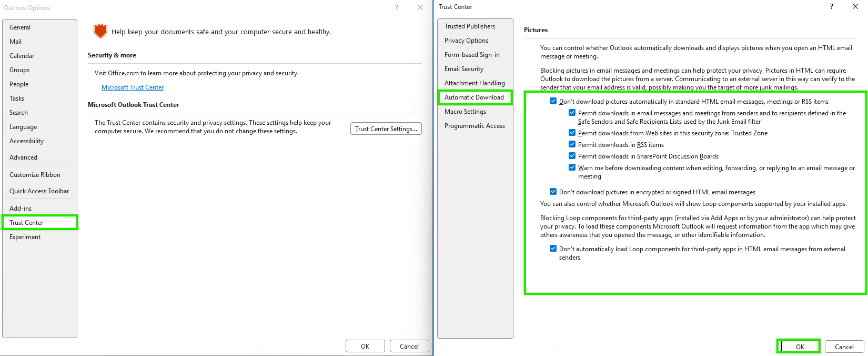The width and height of the screenshot is (868, 356).
Task: Select the Language category
Action: 39,127
